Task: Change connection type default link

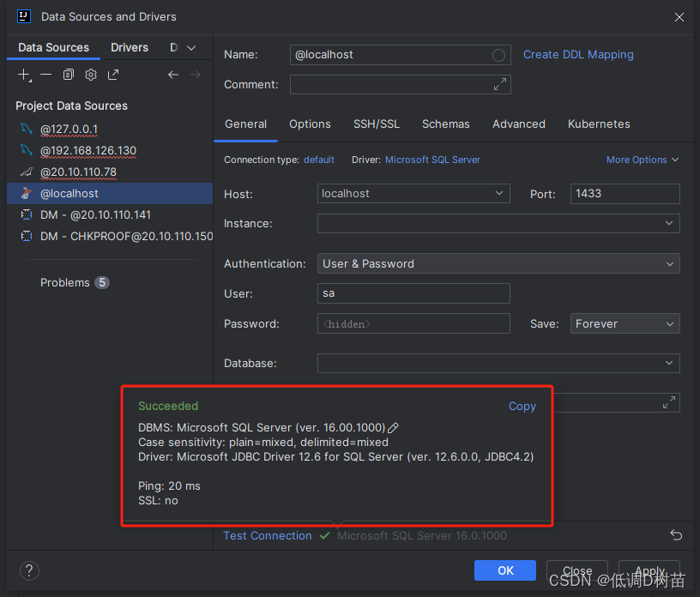Action: (319, 160)
